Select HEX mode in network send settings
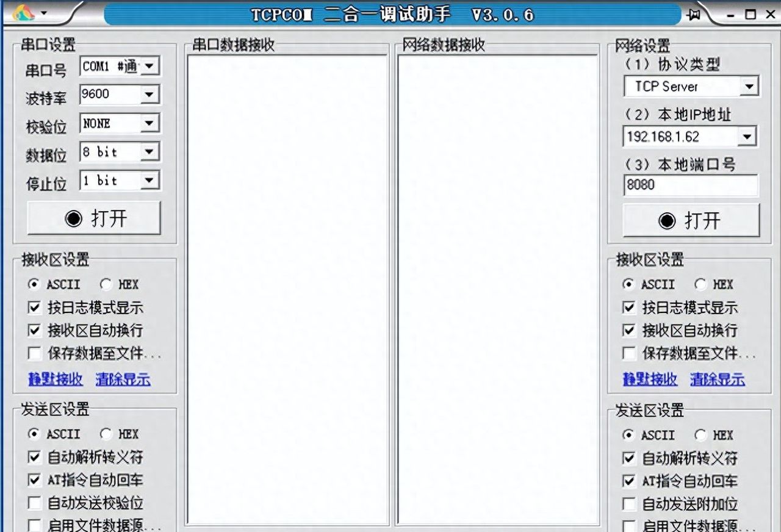 699,435
